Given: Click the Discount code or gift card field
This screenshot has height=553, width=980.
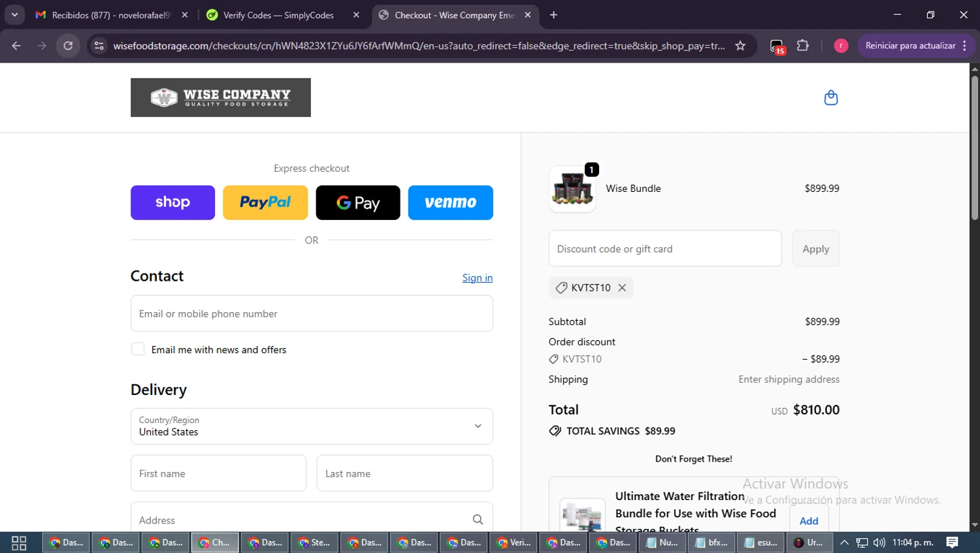Looking at the screenshot, I should (x=665, y=249).
